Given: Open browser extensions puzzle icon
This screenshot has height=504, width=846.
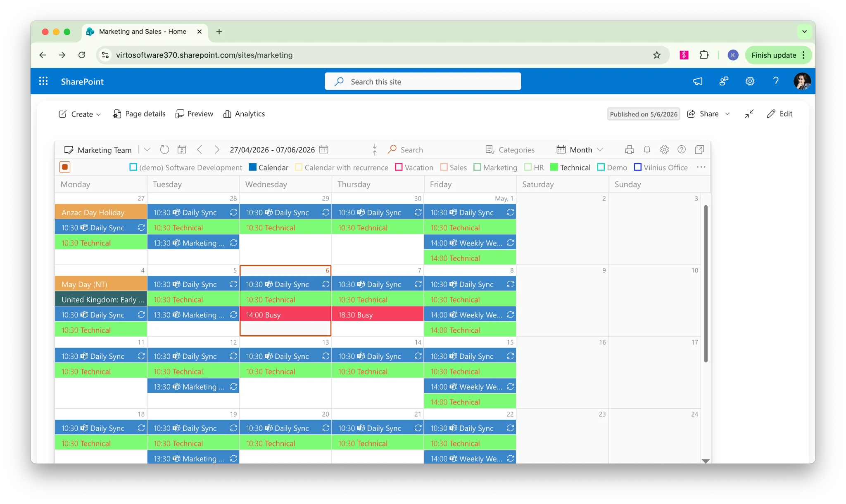Looking at the screenshot, I should (x=704, y=55).
